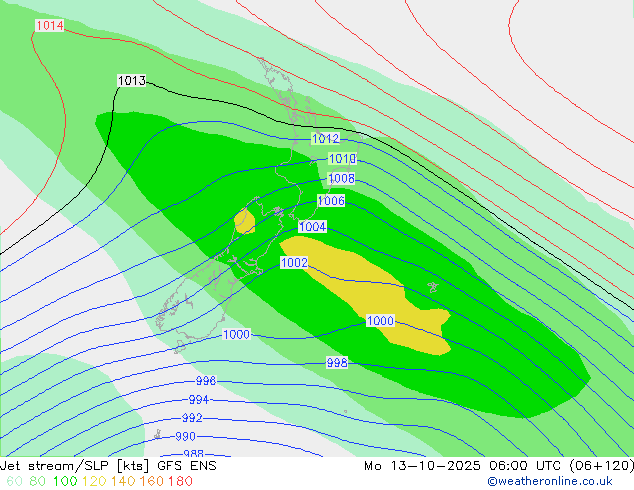
Task: Select the 992 pressure label
Action: point(192,418)
